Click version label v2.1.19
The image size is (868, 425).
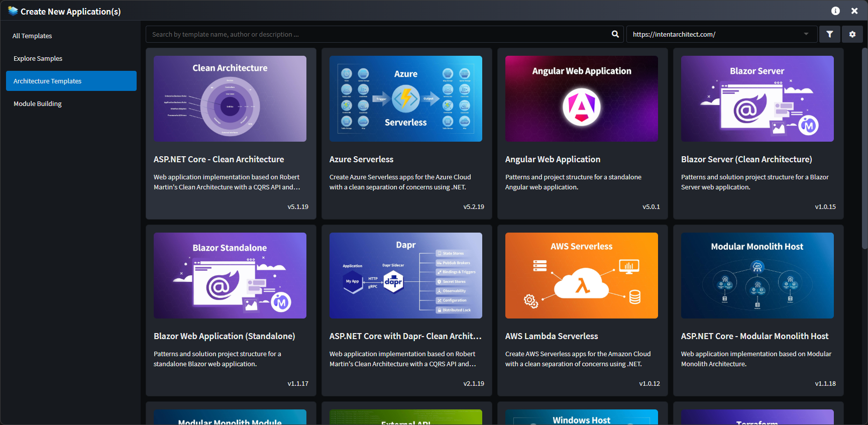click(474, 383)
